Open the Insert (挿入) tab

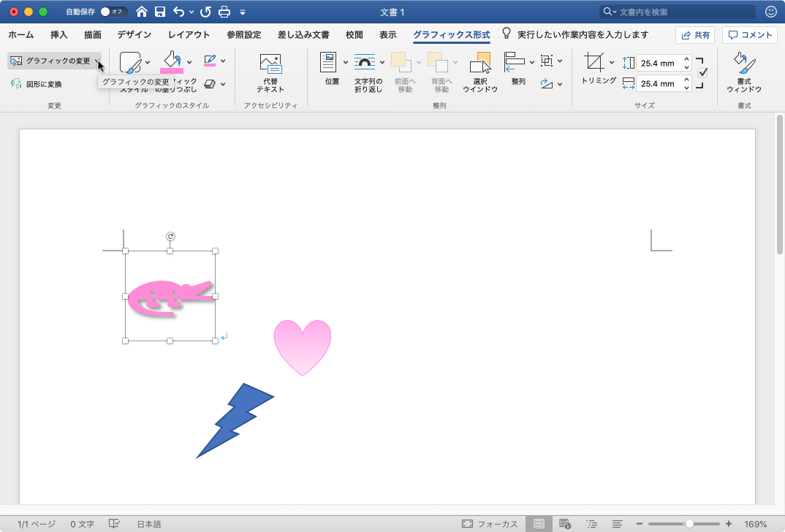point(59,34)
